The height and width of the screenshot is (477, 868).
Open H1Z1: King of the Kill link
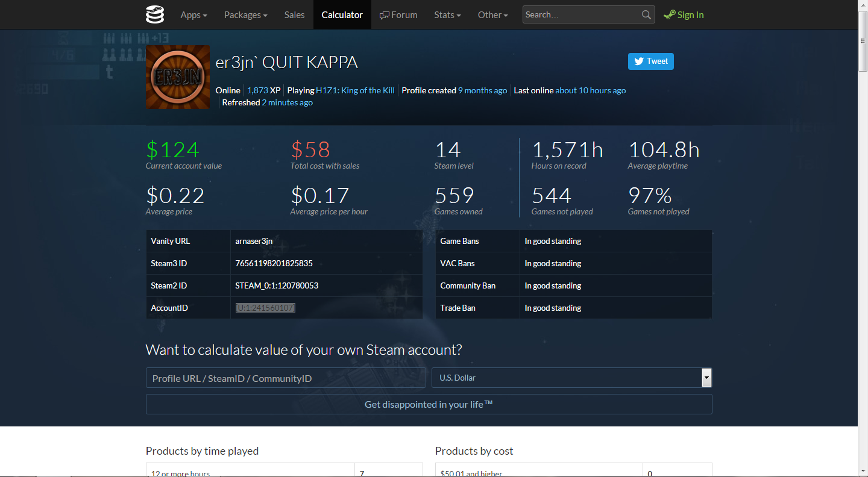(356, 90)
